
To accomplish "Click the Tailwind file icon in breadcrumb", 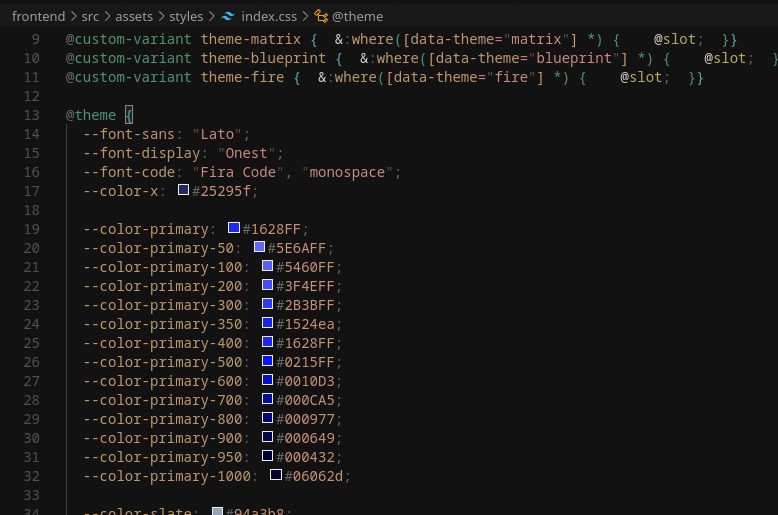I will click(228, 16).
